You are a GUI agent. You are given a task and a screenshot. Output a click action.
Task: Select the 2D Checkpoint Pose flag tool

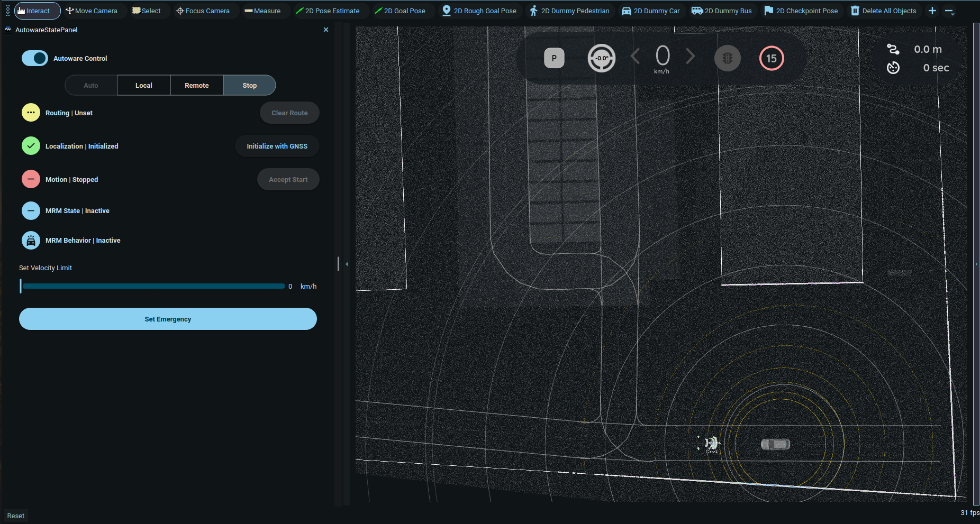[801, 11]
